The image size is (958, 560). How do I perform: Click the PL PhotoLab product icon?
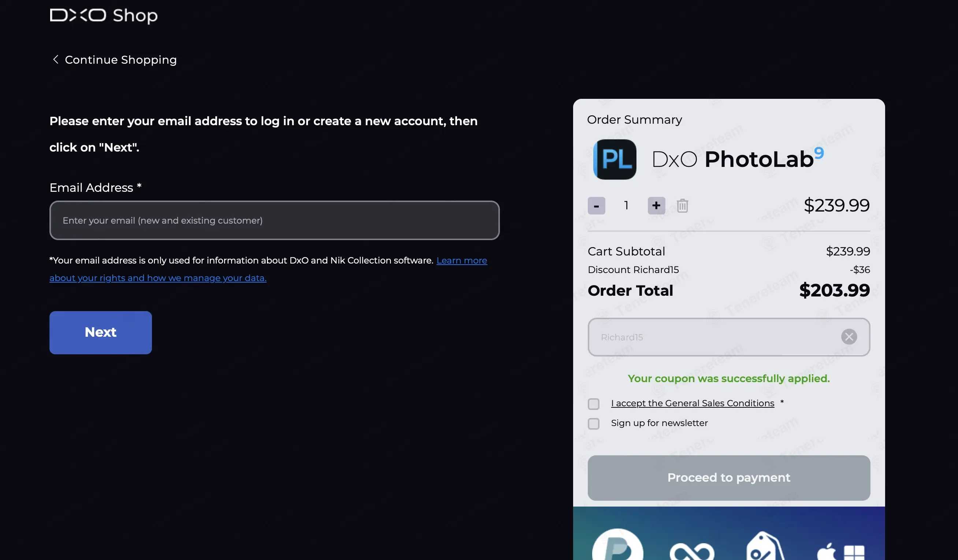[x=614, y=159]
